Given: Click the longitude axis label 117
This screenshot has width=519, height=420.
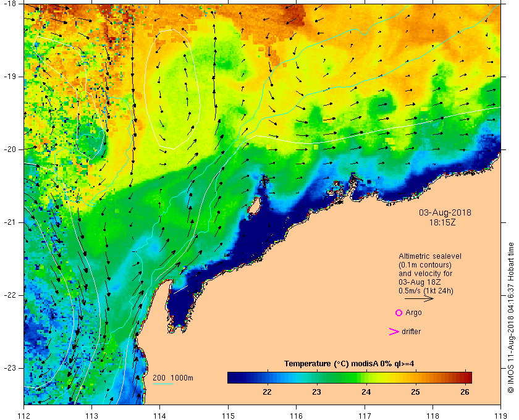Looking at the screenshot, I should [x=365, y=416].
